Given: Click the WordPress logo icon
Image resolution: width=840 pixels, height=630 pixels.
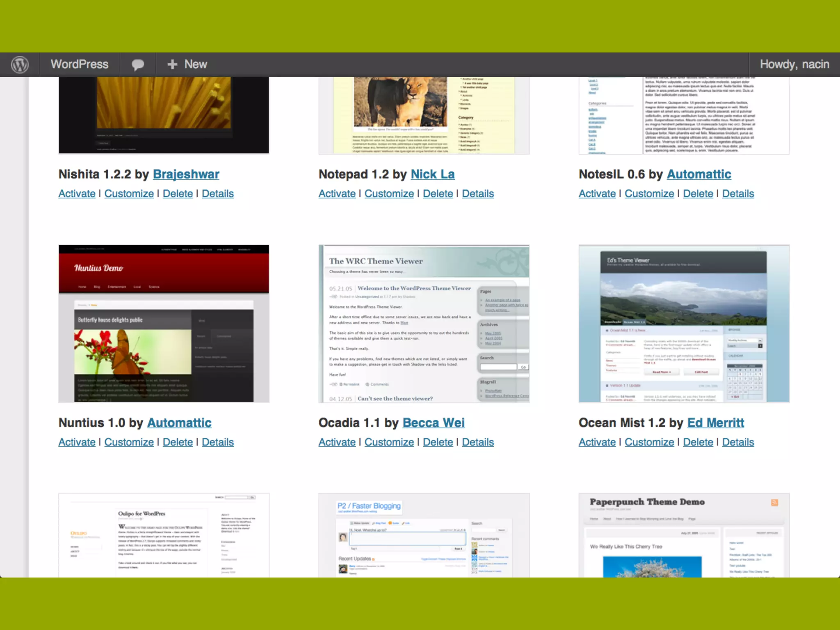Looking at the screenshot, I should coord(20,64).
